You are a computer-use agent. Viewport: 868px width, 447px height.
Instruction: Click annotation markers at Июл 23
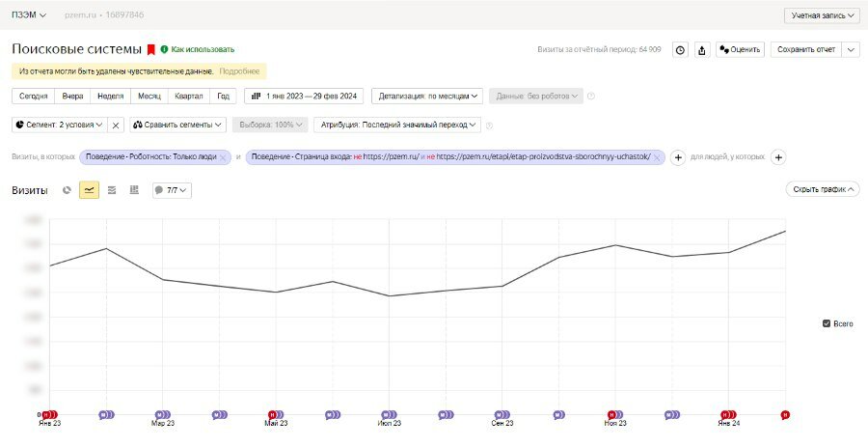(390, 414)
